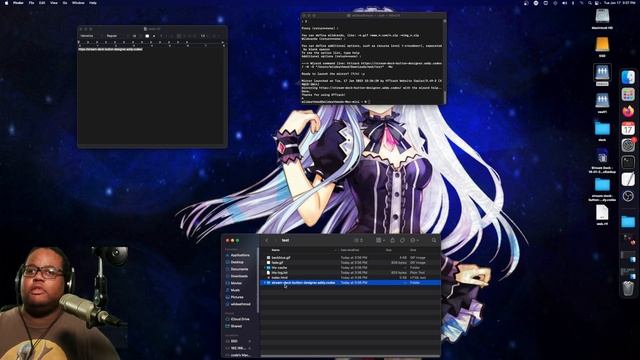This screenshot has height=360, width=640.
Task: Open TextEdit from the Dock
Action: coord(628,179)
